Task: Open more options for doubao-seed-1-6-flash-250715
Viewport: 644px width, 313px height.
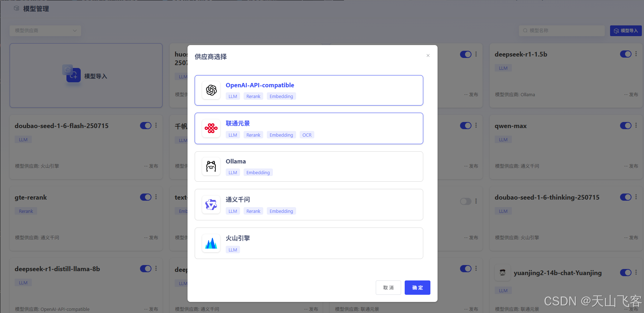Action: [x=156, y=126]
